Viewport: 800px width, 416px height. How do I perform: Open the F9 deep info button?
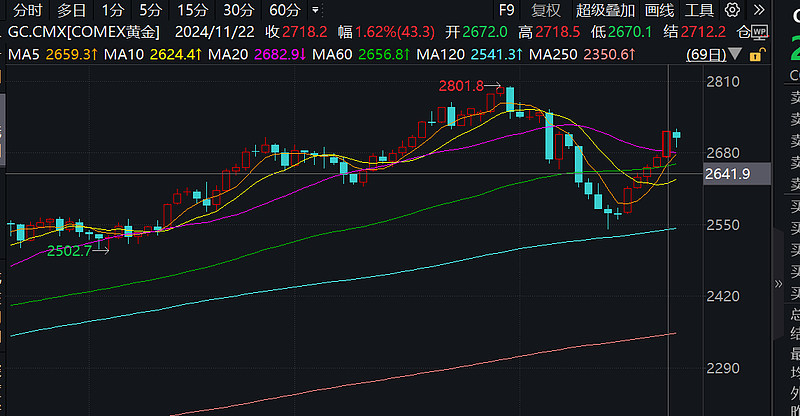pos(507,10)
